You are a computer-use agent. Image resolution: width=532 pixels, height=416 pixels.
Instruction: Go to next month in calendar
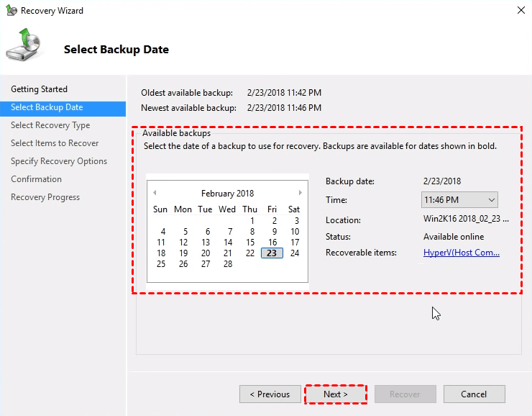[x=301, y=193]
